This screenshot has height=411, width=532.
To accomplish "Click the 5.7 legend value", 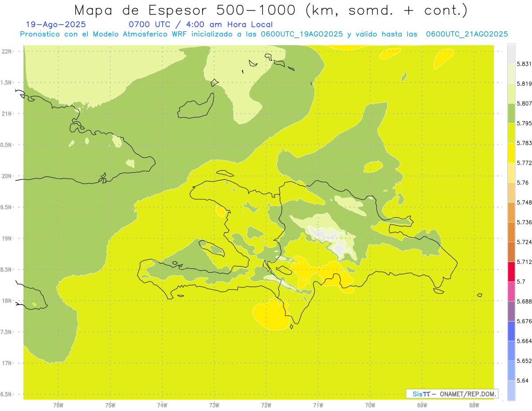I will coord(520,282).
